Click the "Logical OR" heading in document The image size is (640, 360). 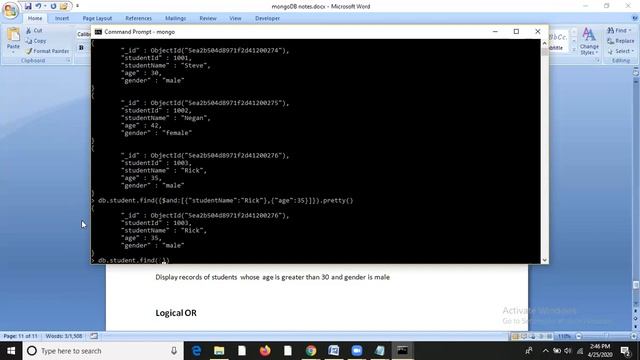tap(176, 313)
